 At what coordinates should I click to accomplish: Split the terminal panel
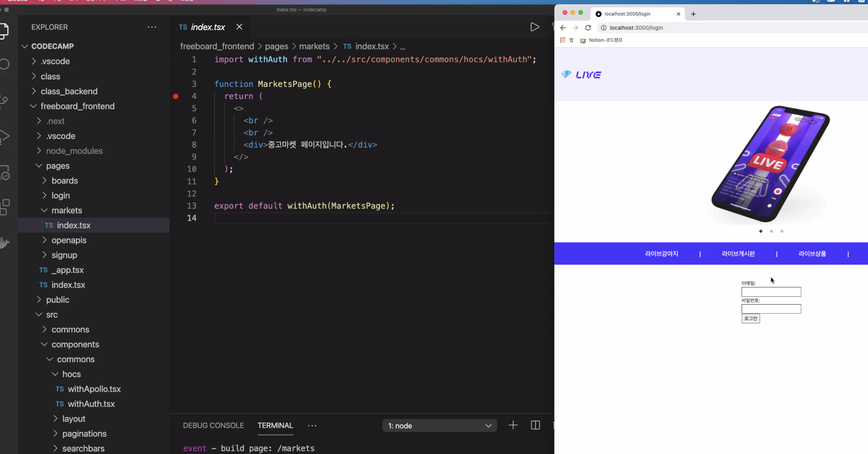coord(535,425)
